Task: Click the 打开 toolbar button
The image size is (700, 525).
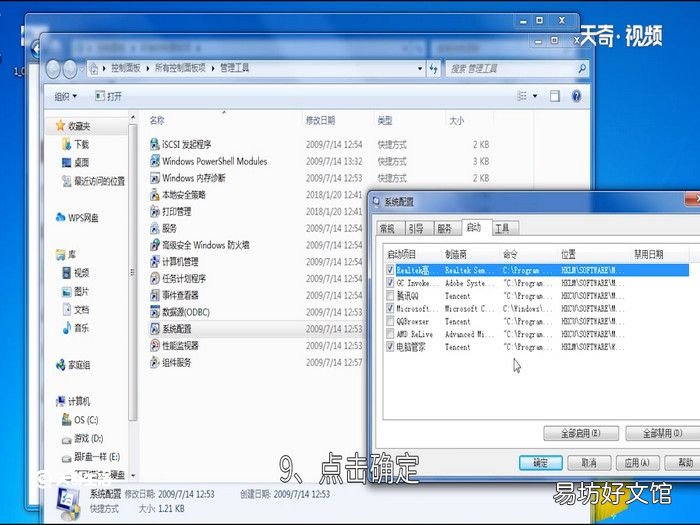Action: coord(109,96)
